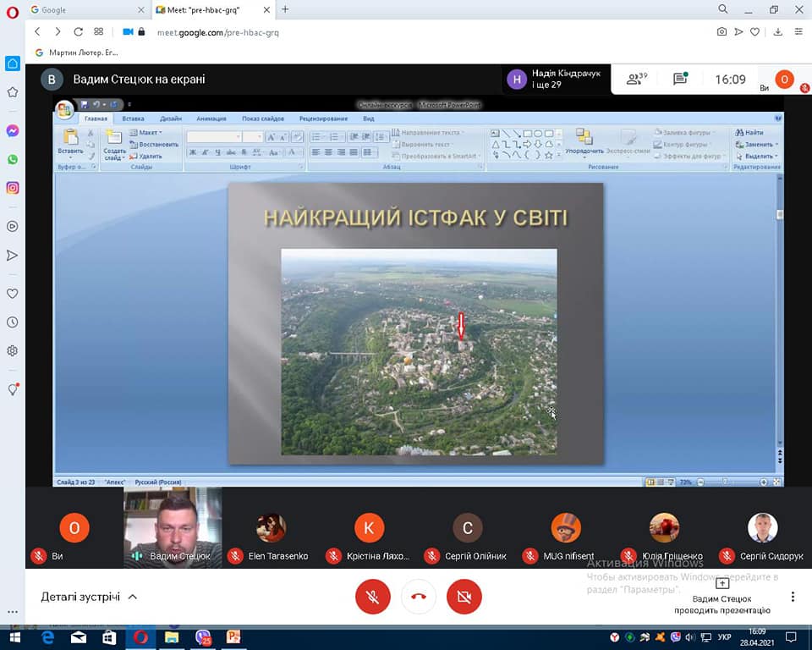Open Instagram in the Opera sidebar

point(13,188)
